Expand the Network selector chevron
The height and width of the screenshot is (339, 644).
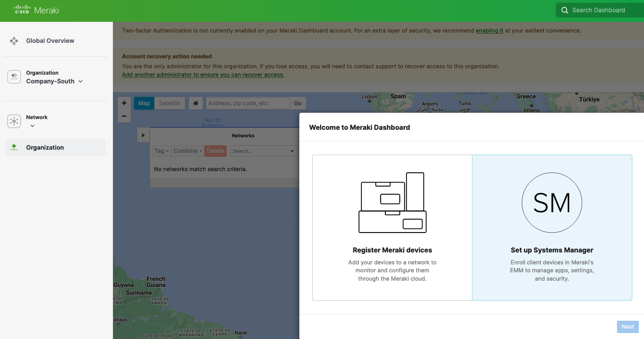(x=33, y=126)
